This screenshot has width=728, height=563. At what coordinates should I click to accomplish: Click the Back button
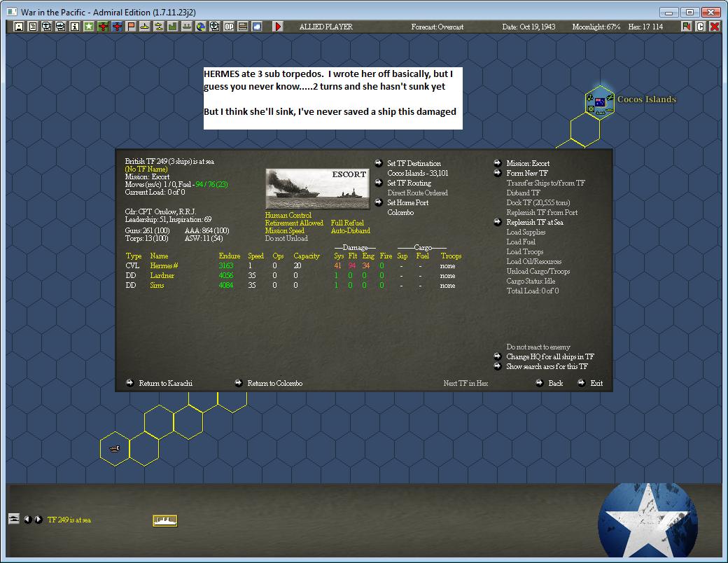(555, 383)
